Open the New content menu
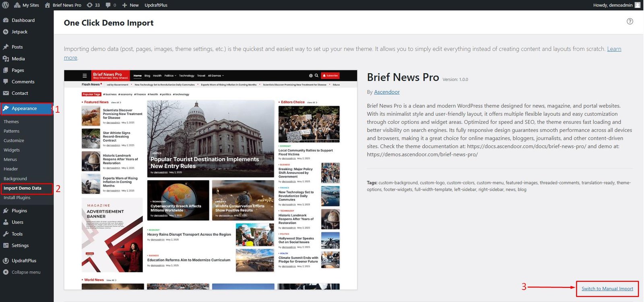644x302 pixels. coord(130,5)
